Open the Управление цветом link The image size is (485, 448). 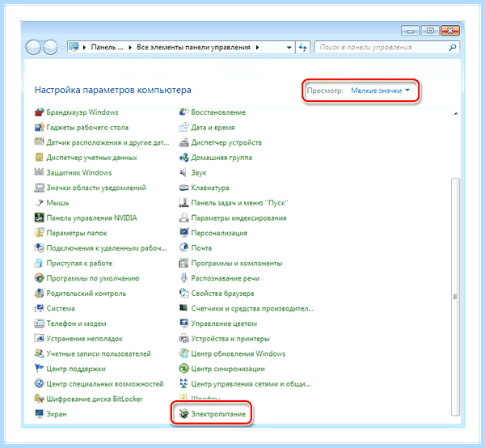[224, 323]
